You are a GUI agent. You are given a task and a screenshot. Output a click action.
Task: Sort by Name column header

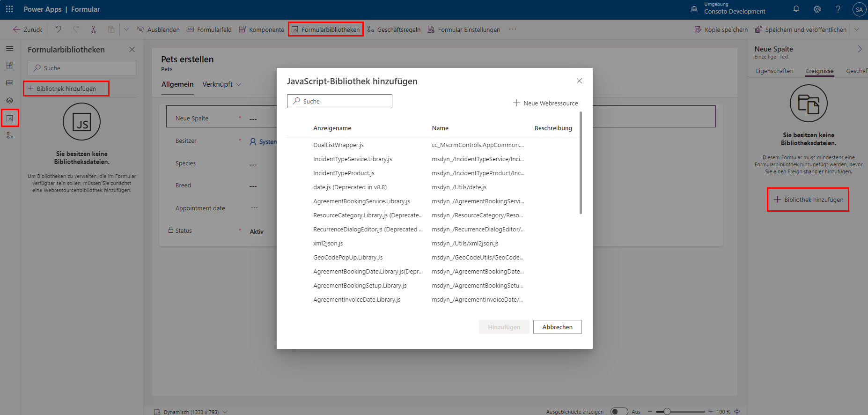pos(440,128)
